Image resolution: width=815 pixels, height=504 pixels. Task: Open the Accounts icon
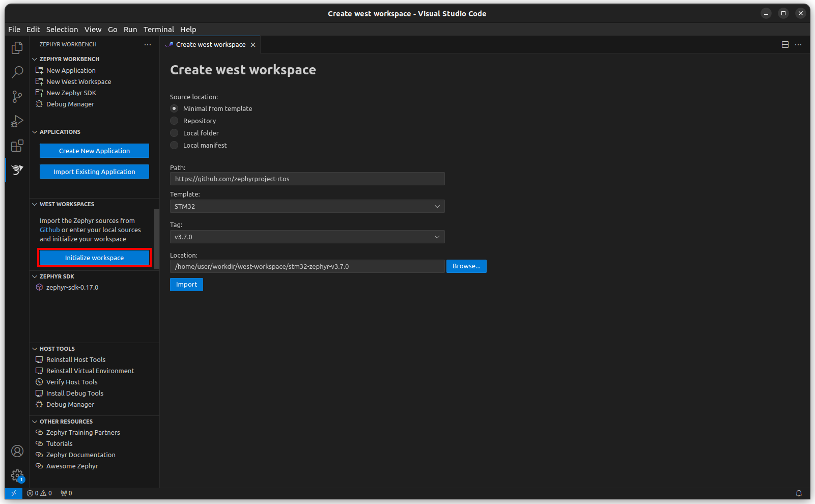click(x=17, y=451)
